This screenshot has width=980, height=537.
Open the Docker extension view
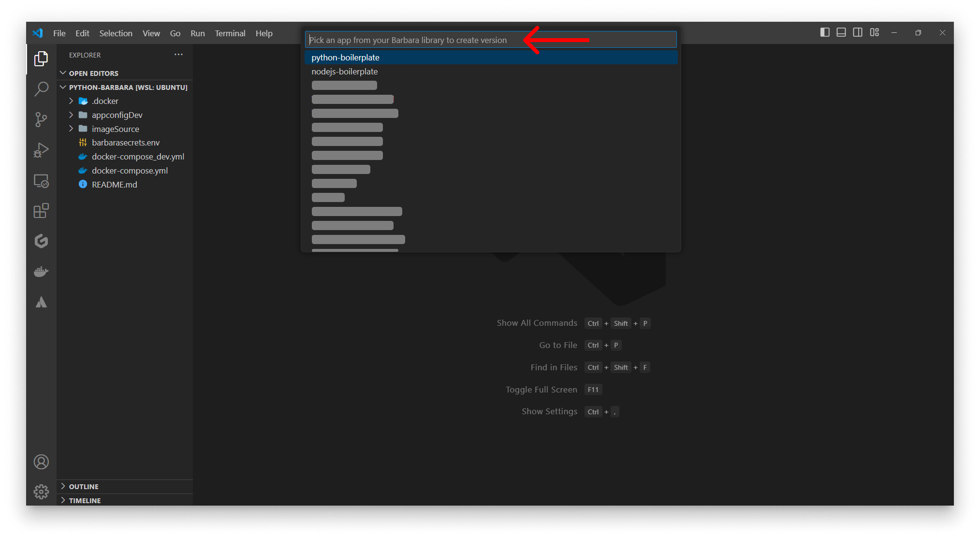41,271
